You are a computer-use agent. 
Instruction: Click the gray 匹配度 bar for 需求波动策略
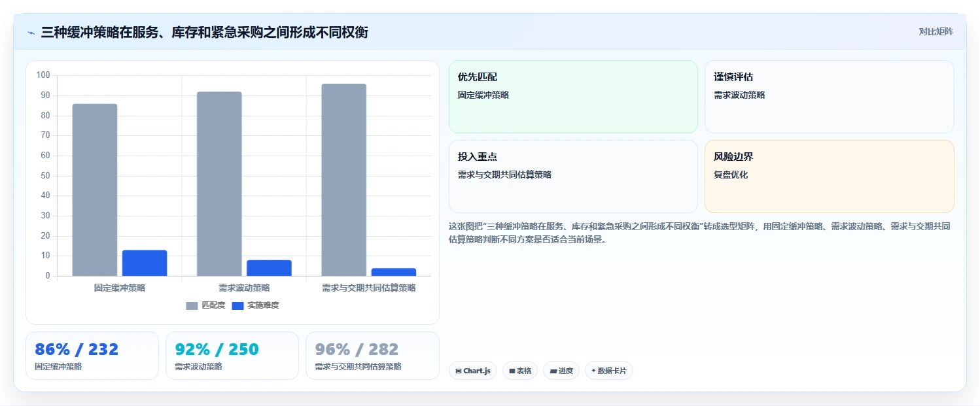pyautogui.click(x=219, y=184)
